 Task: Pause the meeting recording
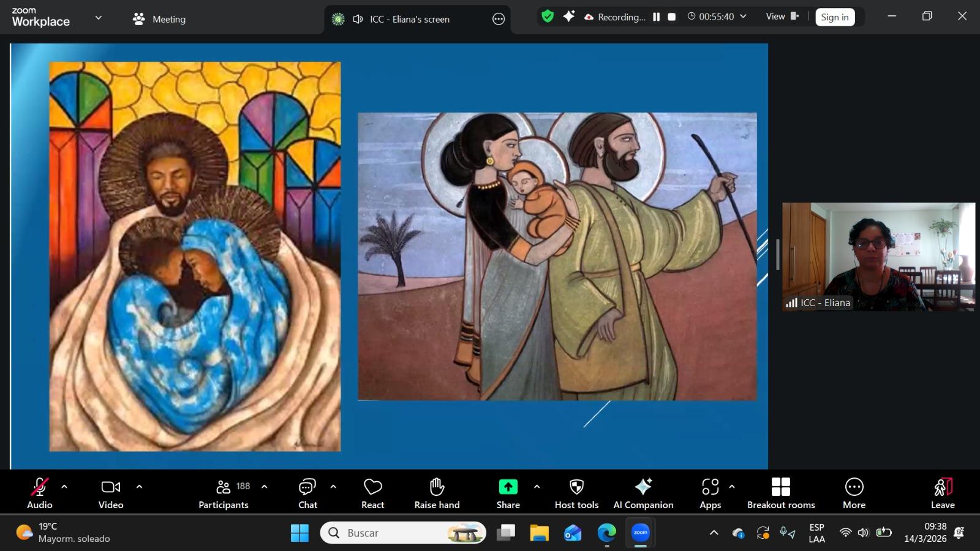click(656, 17)
